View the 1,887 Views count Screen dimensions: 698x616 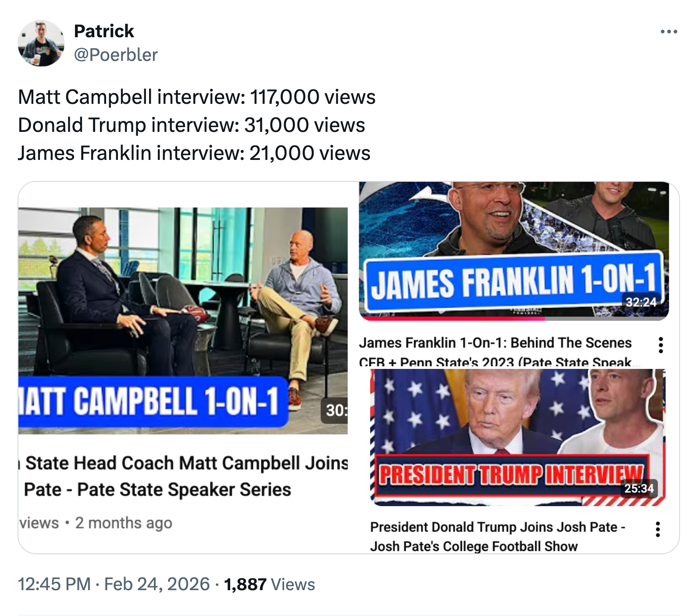point(269,584)
